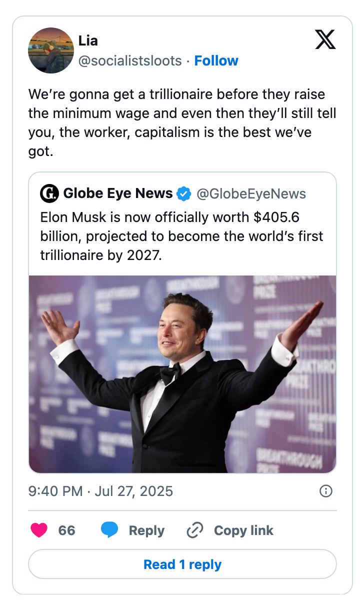Click the blue reply bubble icon

point(109,530)
